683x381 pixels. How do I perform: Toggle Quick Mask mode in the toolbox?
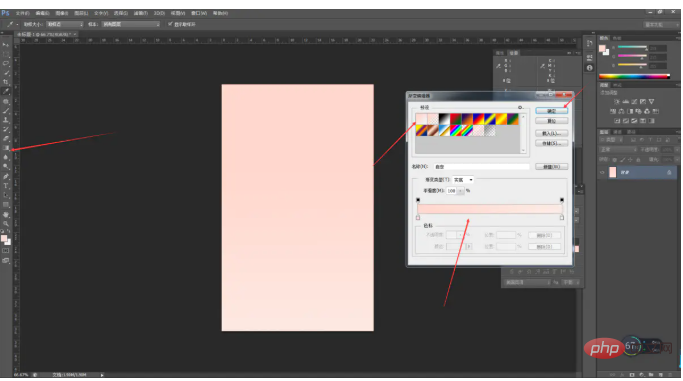pos(6,251)
